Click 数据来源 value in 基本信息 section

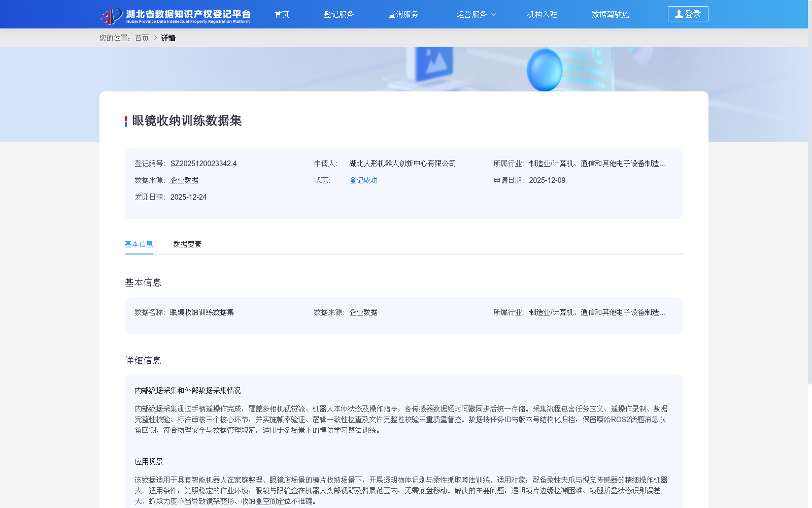click(x=363, y=312)
